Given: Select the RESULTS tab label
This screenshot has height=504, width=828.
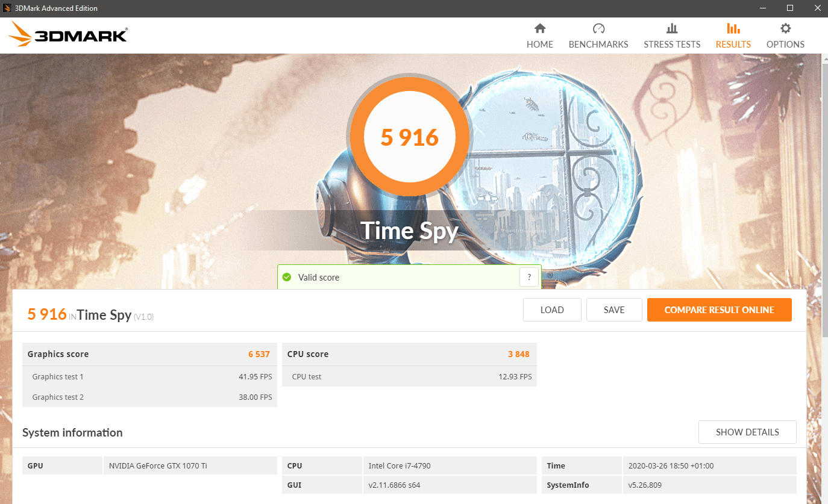Looking at the screenshot, I should pyautogui.click(x=733, y=45).
